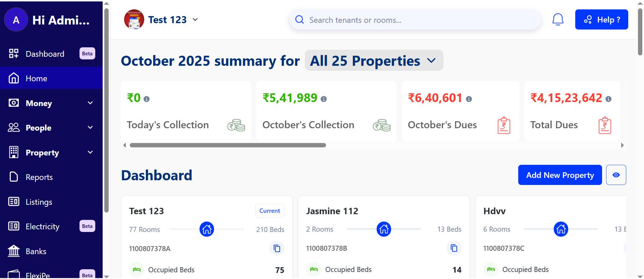The height and width of the screenshot is (279, 644).
Task: Expand the Money sidebar menu
Action: point(51,103)
